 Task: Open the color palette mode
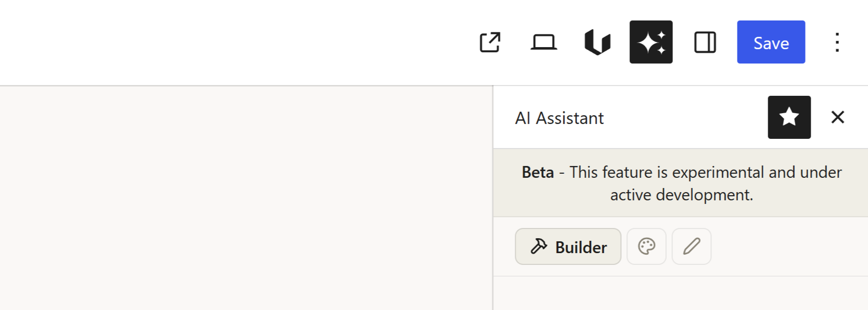click(646, 246)
